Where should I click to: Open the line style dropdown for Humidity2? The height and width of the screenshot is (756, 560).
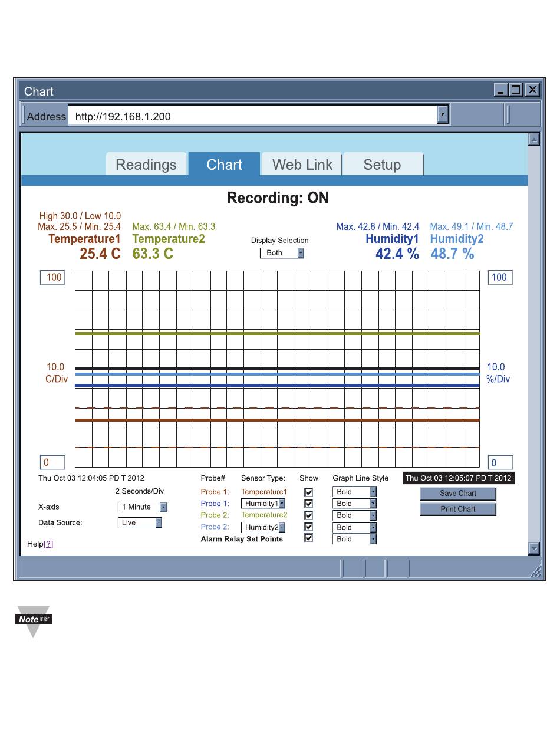[x=354, y=527]
